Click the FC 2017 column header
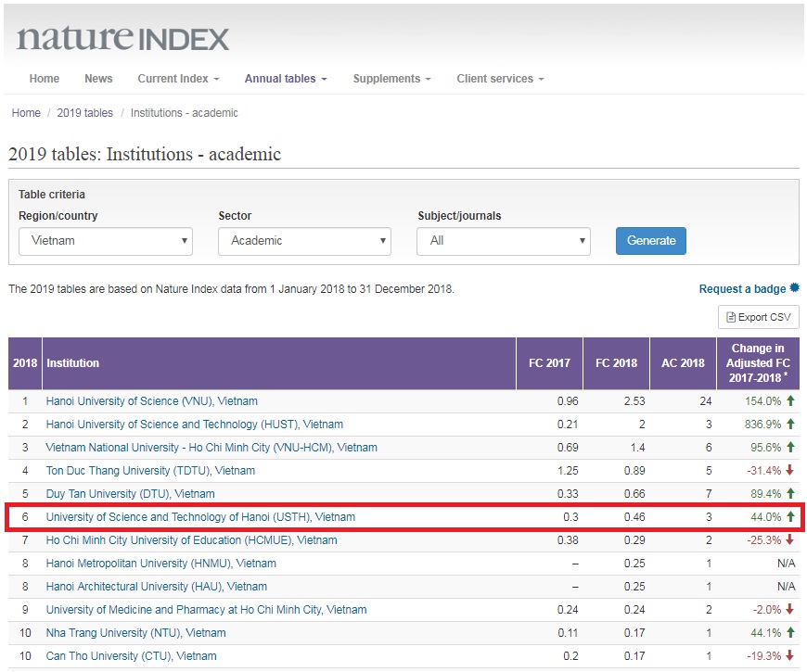 point(549,363)
